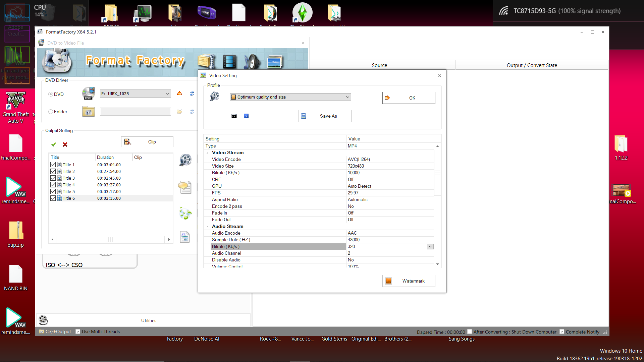Viewport: 644px width, 362px height.
Task: Click the eject icon next to DVD drive
Action: tap(179, 94)
